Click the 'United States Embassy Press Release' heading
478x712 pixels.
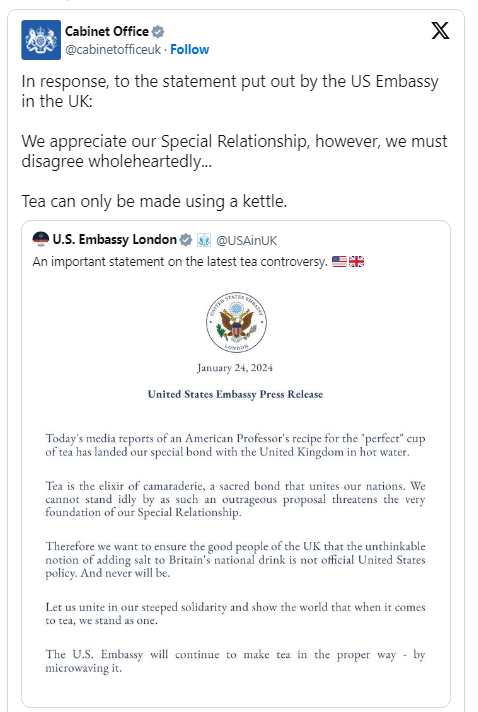click(235, 394)
